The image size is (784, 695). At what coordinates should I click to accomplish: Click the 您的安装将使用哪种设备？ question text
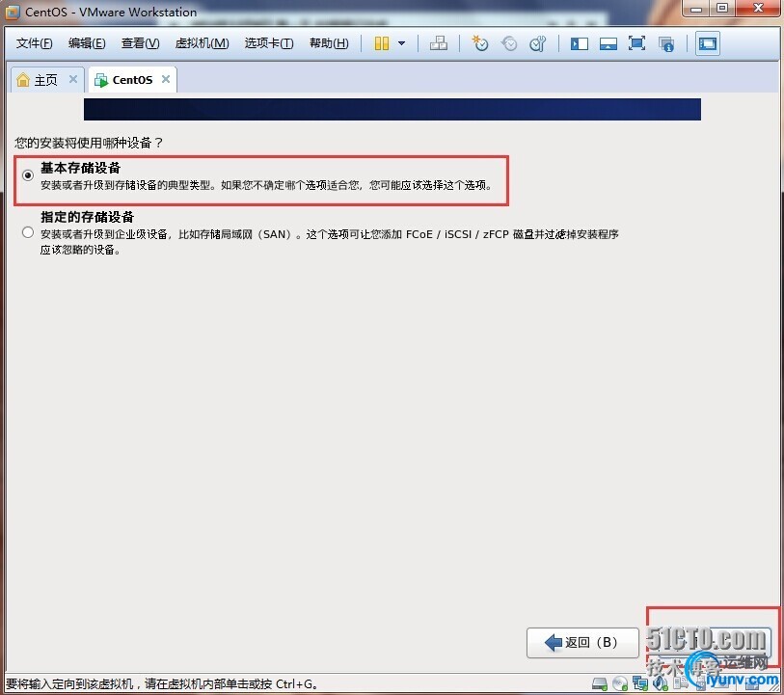tap(89, 143)
